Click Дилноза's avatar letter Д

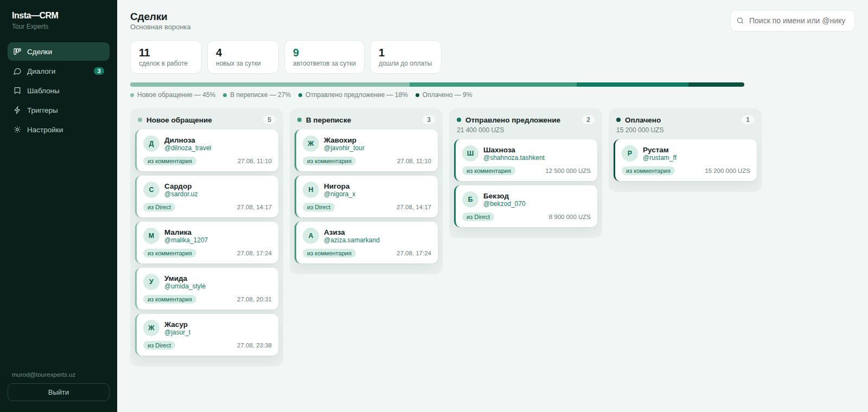(151, 144)
